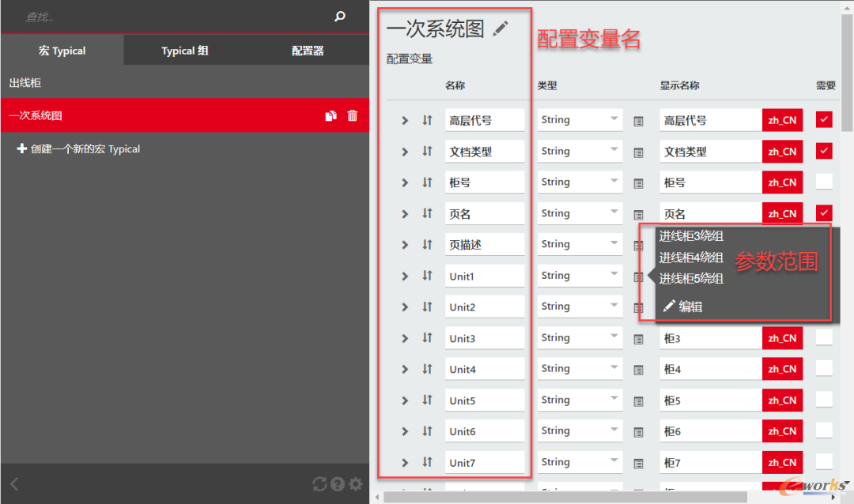Screen dimensions: 854x504
Task: Switch to the 宏 Typical tab
Action: [62, 50]
